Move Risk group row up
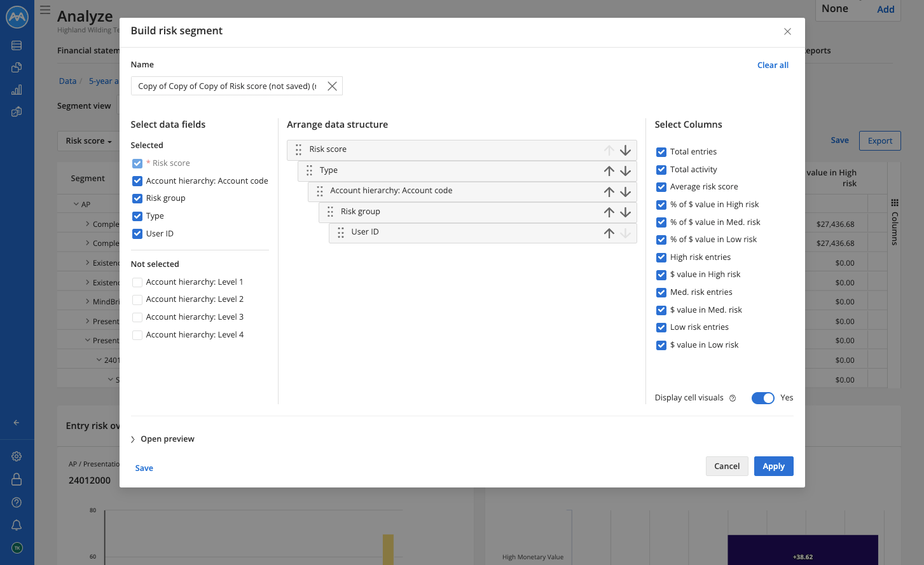924x565 pixels. pos(609,212)
